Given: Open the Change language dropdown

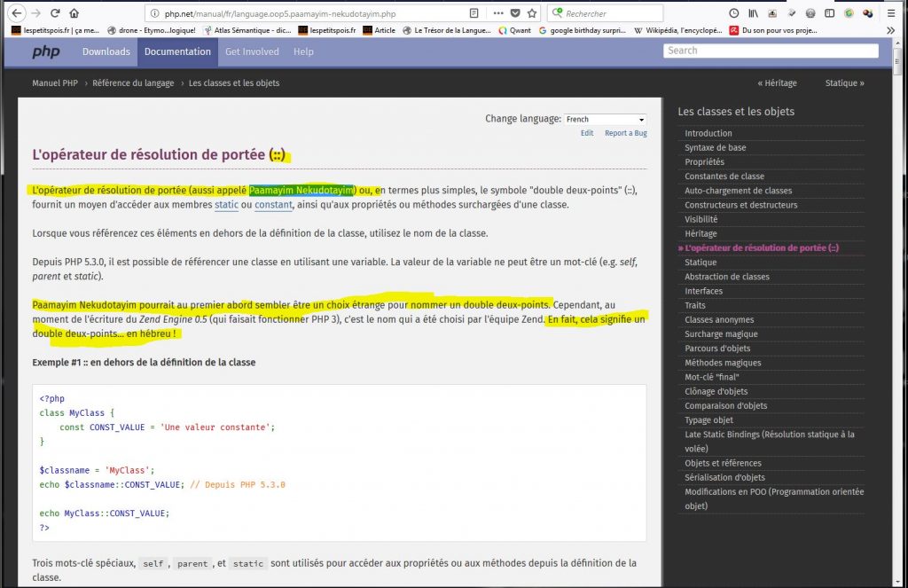Looking at the screenshot, I should (605, 119).
